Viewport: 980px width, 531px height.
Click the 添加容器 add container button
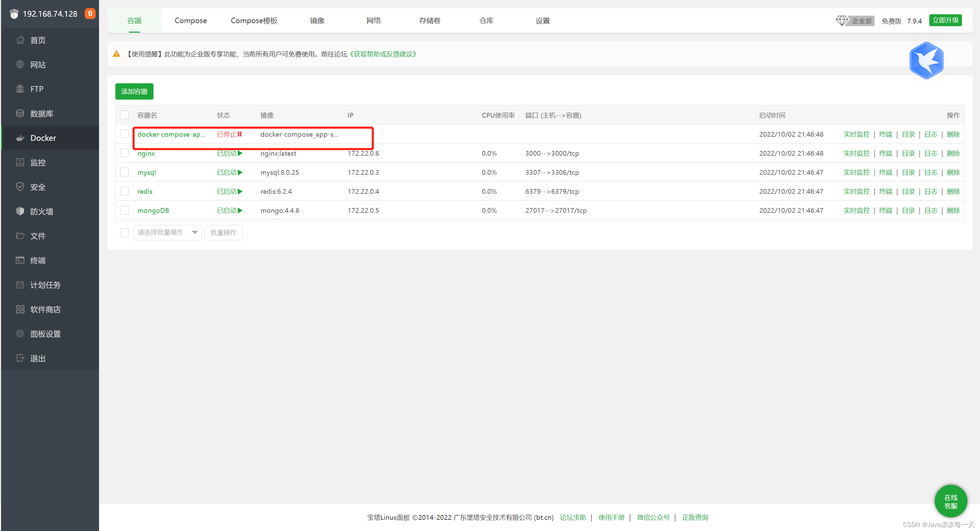tap(134, 91)
